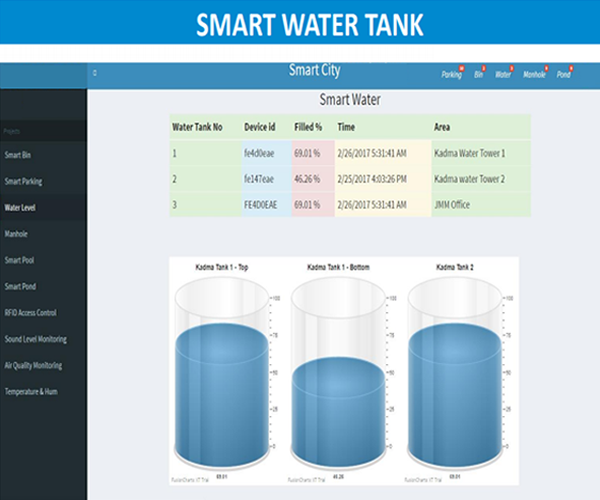Screen dimensions: 600x500
Task: Open Temperature & Hum sidebar item
Action: pos(31,391)
